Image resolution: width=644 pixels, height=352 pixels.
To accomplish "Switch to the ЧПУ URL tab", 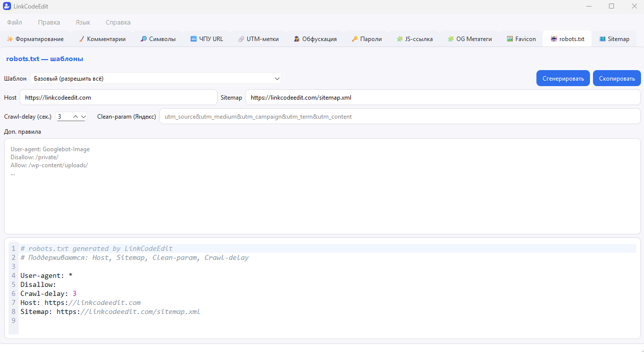I will pos(207,39).
